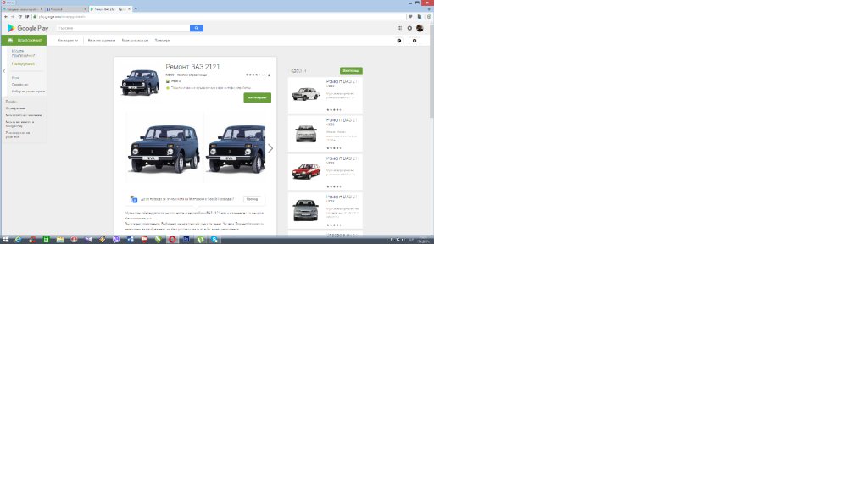Switch to the Facebook browser tab
Screen dimensions: 868x488
(66, 8)
